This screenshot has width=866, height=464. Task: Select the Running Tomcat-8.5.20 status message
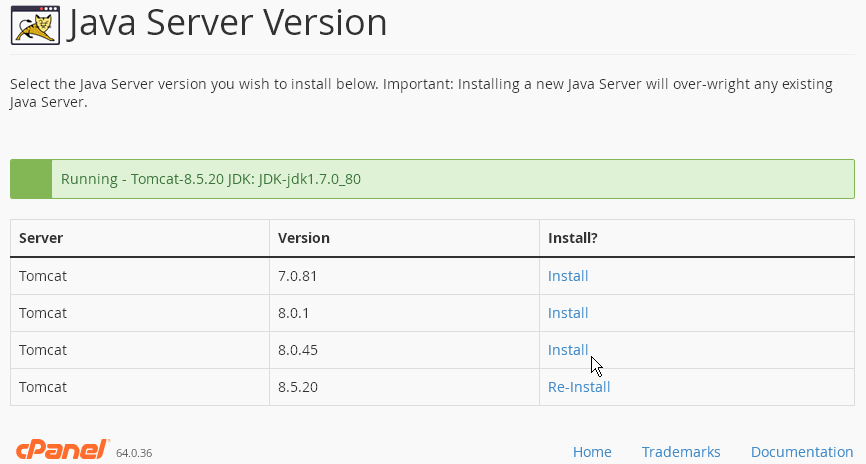[210, 179]
